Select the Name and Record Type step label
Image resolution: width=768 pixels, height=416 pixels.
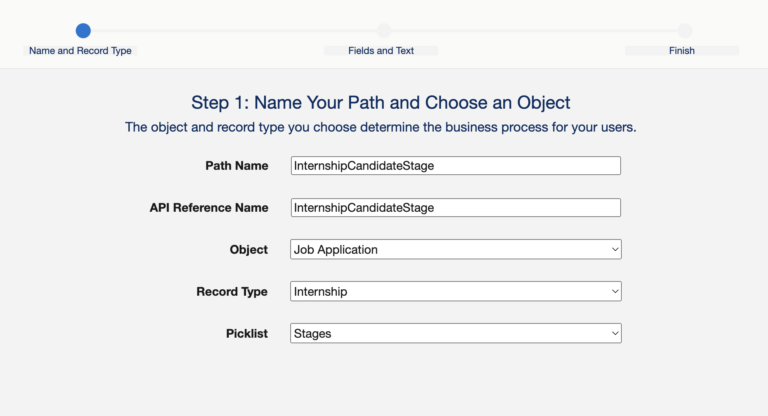click(80, 50)
